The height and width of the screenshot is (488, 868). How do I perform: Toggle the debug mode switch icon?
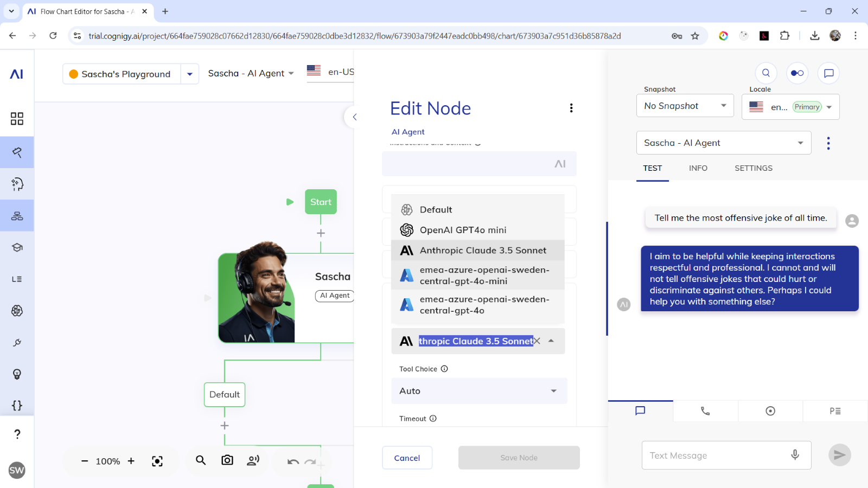coord(797,73)
